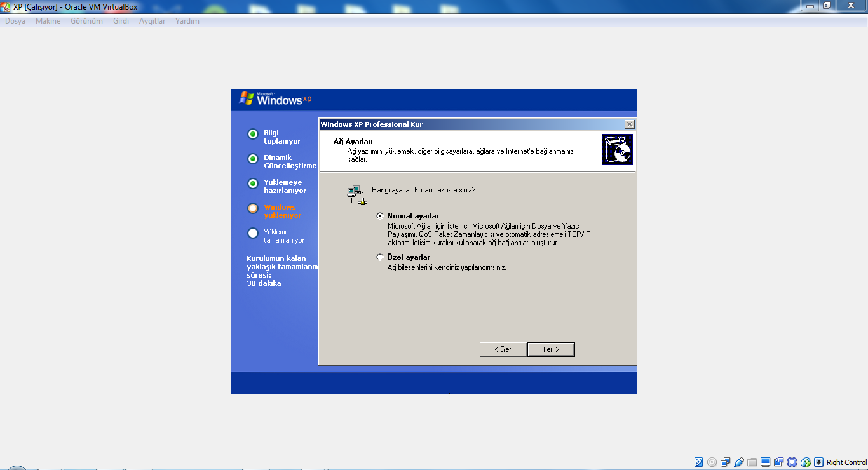Click the İleri button
The image size is (868, 470).
tap(551, 349)
